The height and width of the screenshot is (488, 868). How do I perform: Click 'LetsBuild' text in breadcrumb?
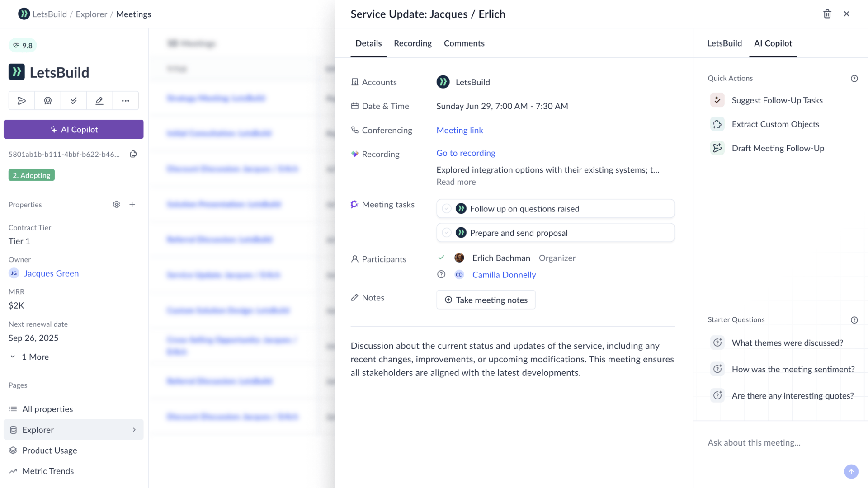click(50, 14)
